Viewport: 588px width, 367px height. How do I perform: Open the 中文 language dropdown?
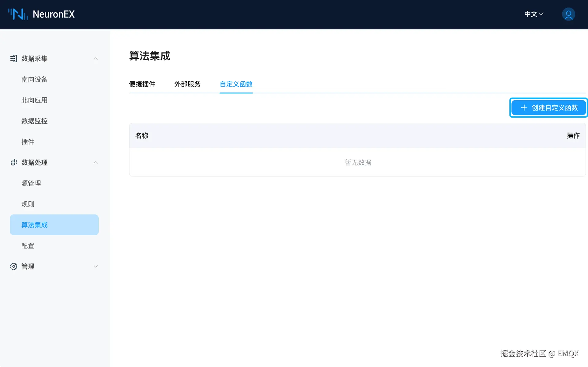point(534,14)
